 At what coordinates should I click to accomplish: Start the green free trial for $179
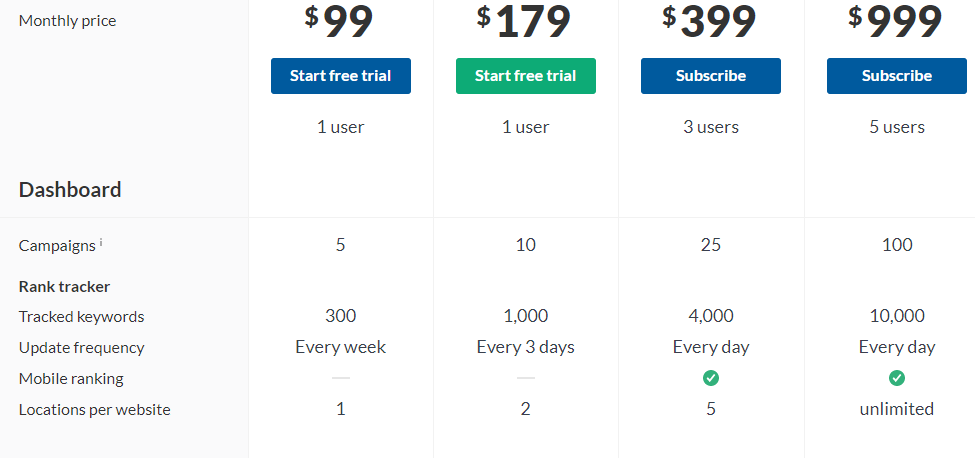pyautogui.click(x=525, y=76)
